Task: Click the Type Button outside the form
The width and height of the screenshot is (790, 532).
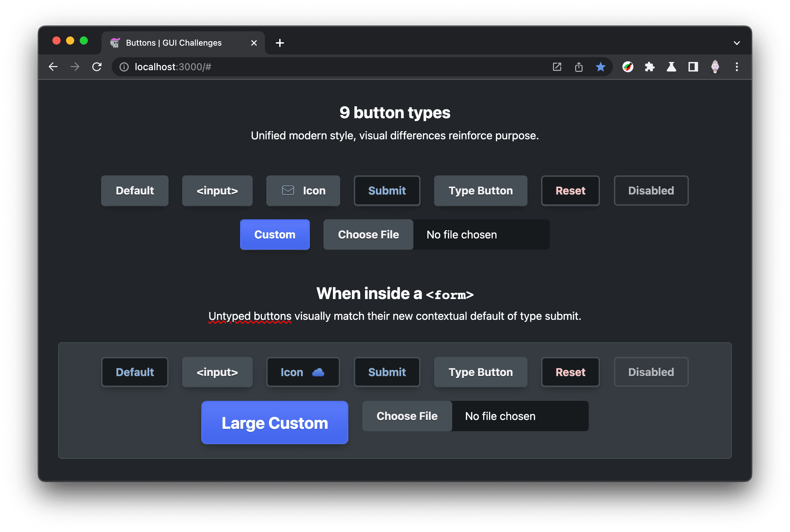Action: 480,191
